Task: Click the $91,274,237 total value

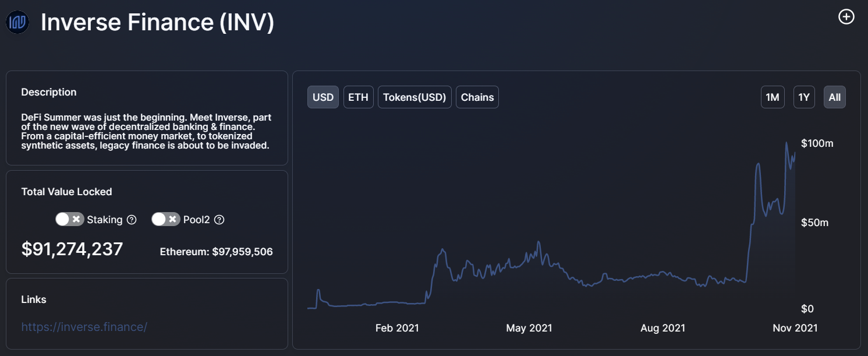Action: coord(72,249)
